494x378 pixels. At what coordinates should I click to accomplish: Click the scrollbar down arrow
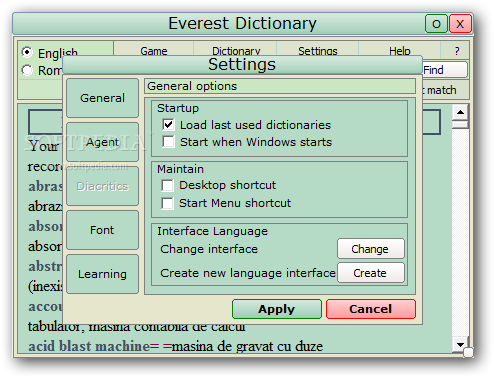pyautogui.click(x=460, y=344)
